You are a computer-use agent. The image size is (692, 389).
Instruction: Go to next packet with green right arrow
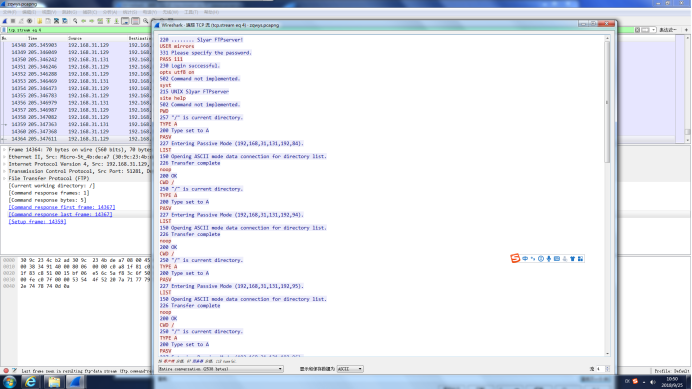pyautogui.click(x=91, y=21)
